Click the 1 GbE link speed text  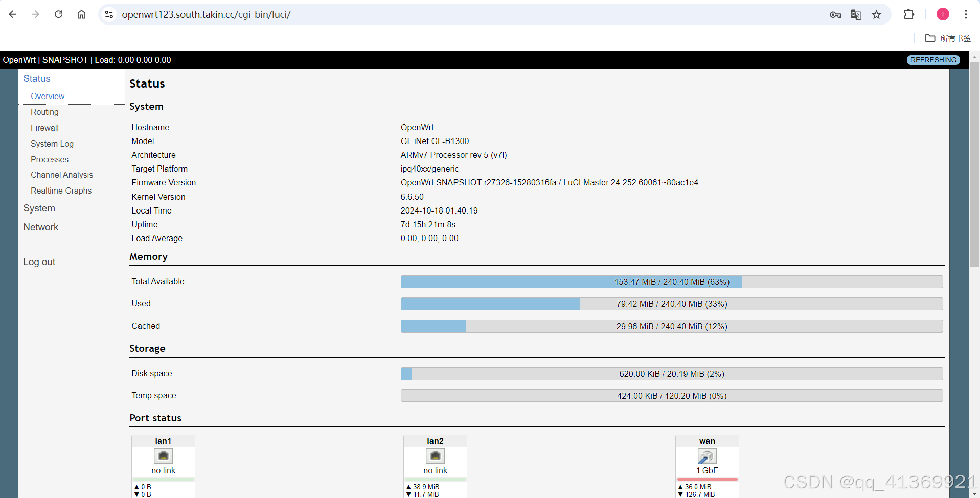[707, 470]
